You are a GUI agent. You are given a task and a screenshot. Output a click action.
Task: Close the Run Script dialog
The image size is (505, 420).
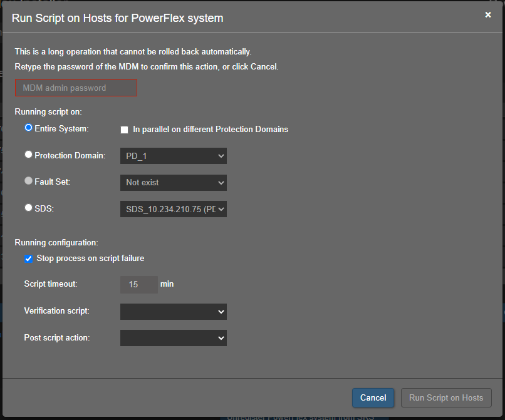488,14
